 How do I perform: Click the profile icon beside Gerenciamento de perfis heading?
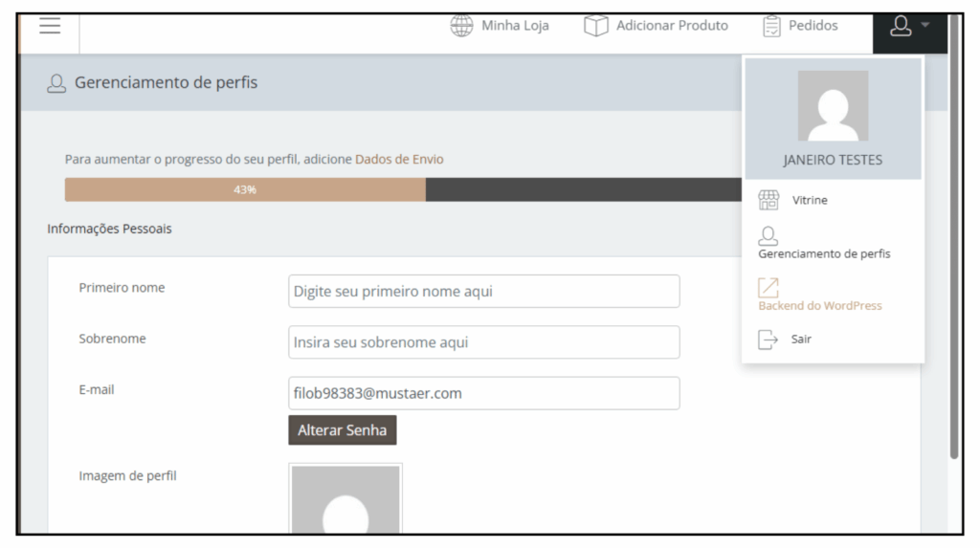56,83
